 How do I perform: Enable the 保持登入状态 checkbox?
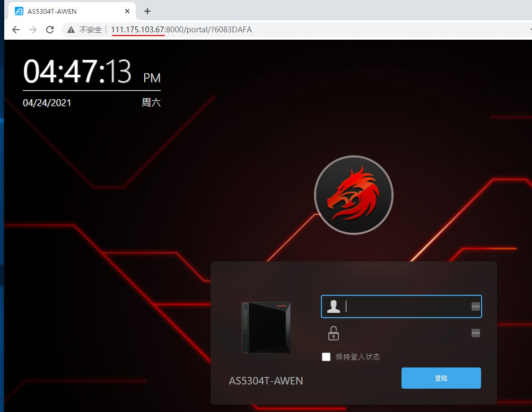pyautogui.click(x=326, y=357)
